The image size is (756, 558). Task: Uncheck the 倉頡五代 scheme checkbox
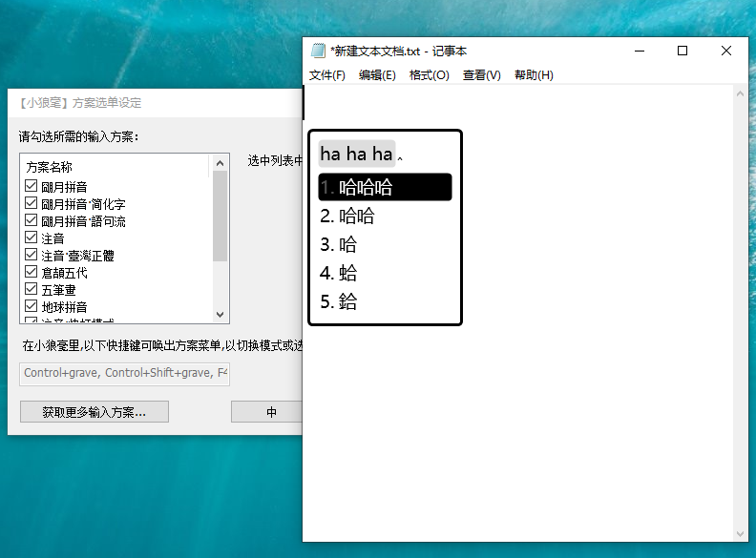pos(31,272)
